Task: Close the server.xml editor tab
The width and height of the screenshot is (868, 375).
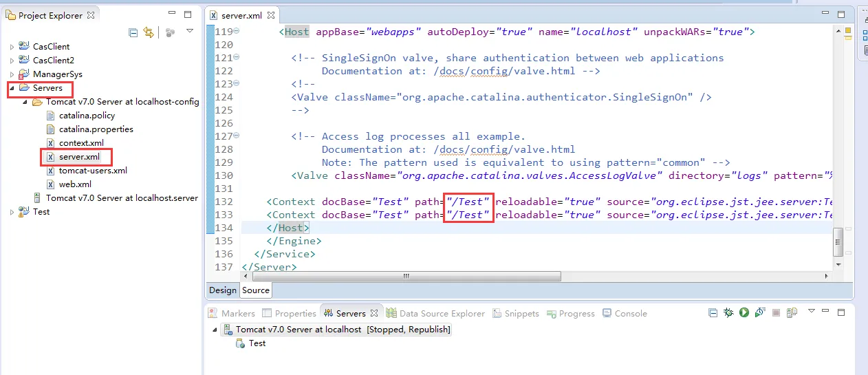Action: (271, 15)
